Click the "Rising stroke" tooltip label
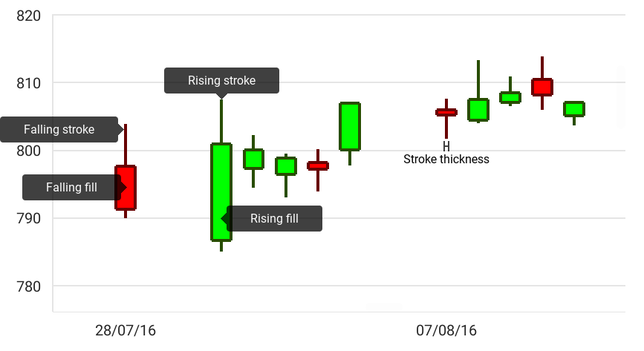Screen dimensions: 644x351 (221, 81)
